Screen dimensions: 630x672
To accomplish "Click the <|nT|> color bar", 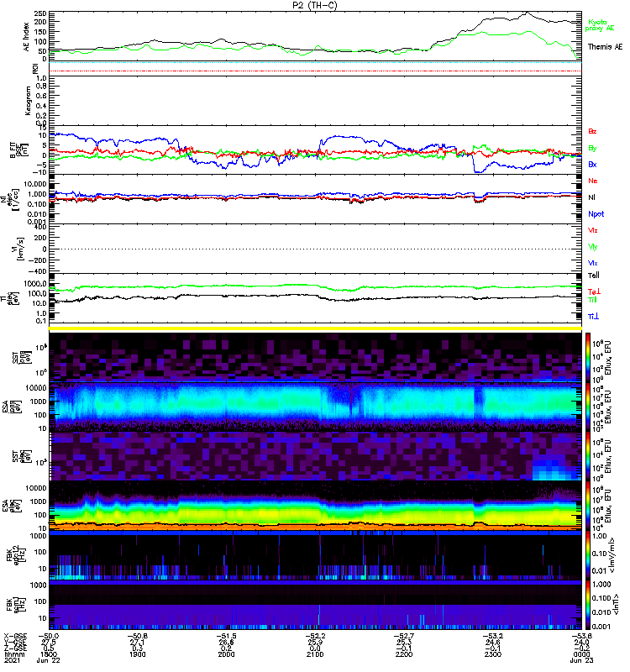I will [588, 605].
